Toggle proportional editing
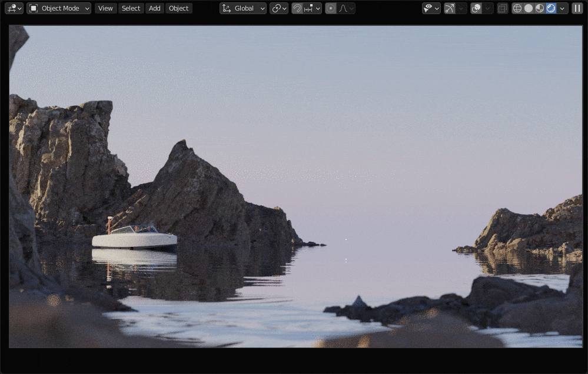The image size is (588, 374). (331, 8)
